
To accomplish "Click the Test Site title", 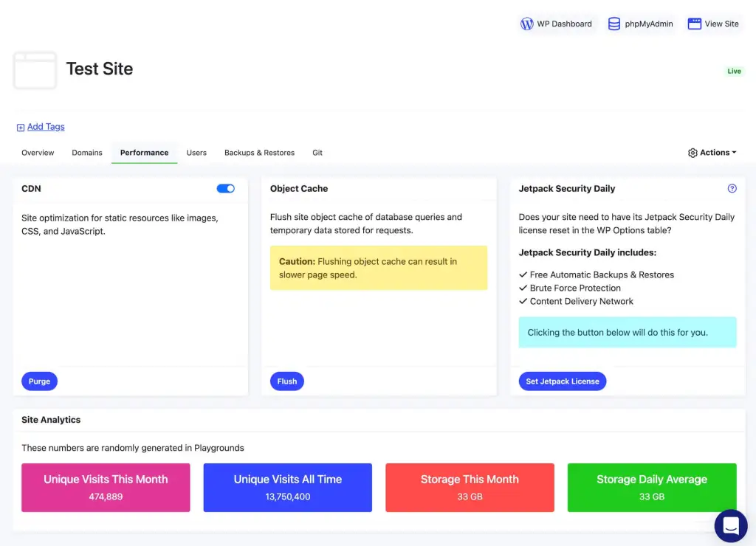I will [100, 69].
